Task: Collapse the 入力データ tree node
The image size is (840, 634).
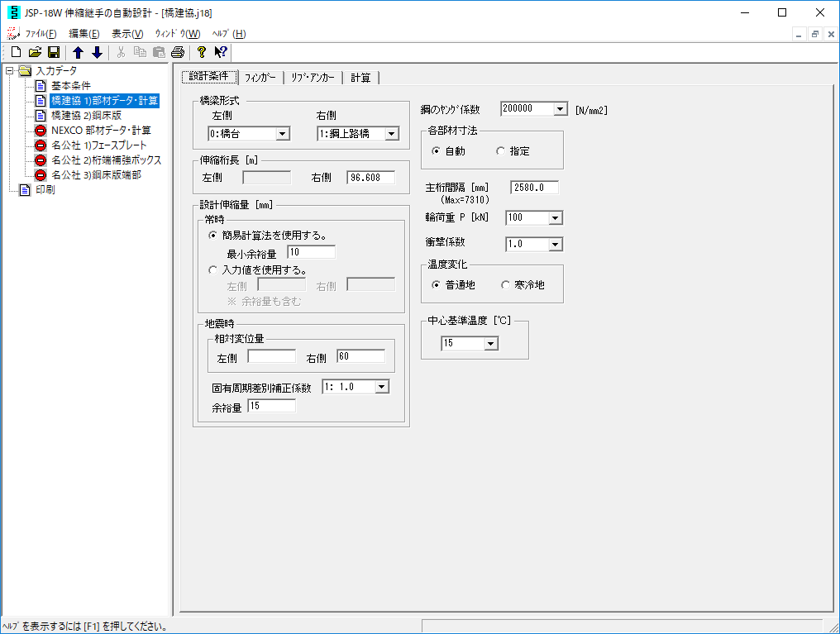Action: (x=9, y=71)
